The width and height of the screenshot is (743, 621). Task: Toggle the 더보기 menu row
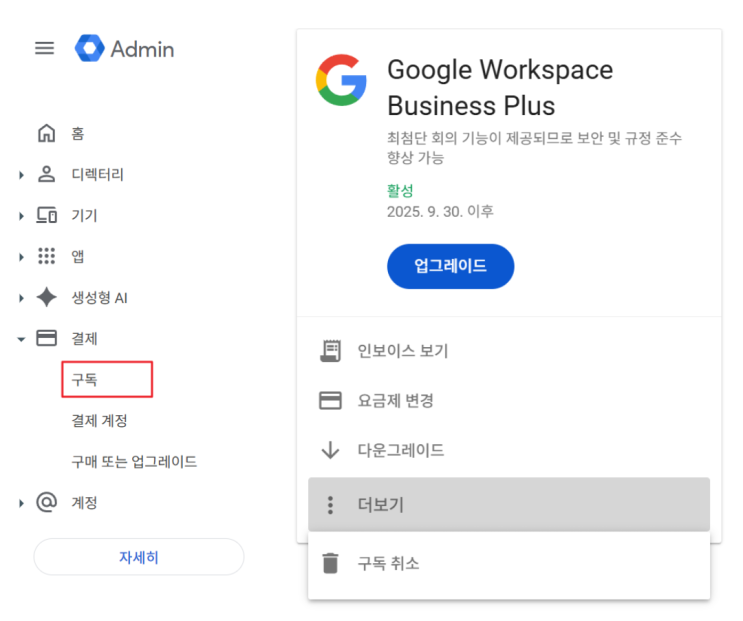(509, 504)
